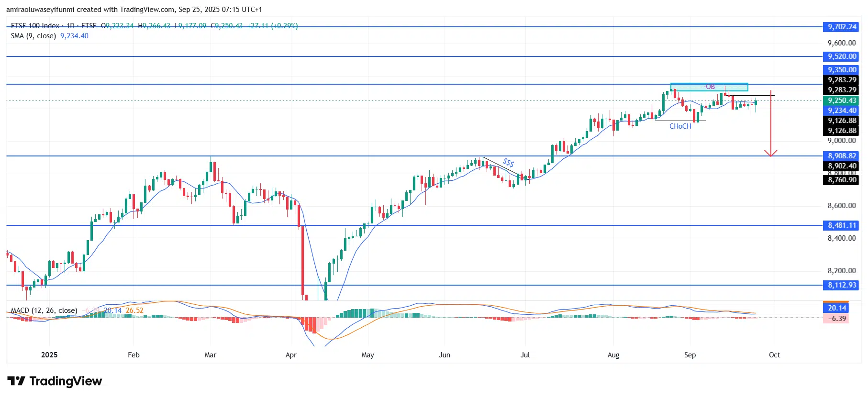
Task: Click the 2025 label on time axis
Action: [x=49, y=355]
